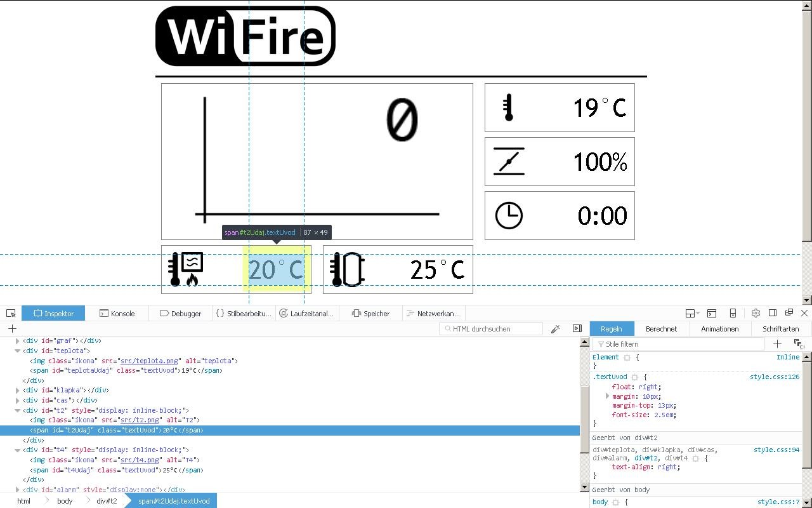Highlight elements matching div#t4 rule selector
The width and height of the screenshot is (812, 508).
pos(695,458)
